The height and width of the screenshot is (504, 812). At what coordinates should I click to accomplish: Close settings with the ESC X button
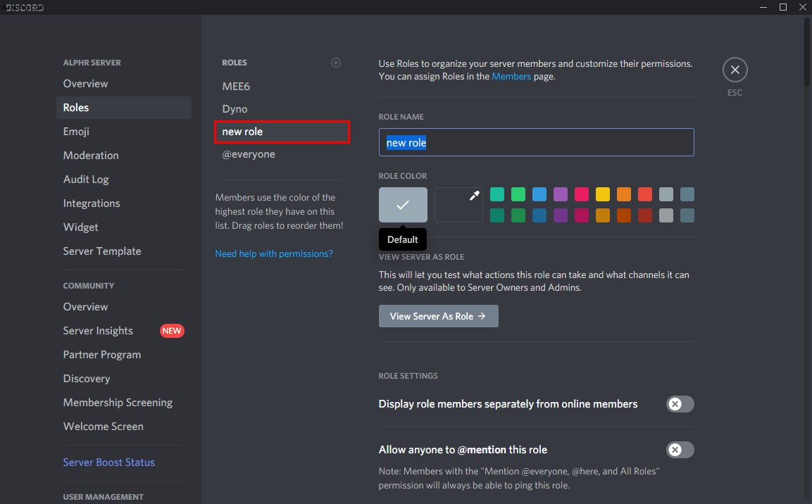[735, 70]
